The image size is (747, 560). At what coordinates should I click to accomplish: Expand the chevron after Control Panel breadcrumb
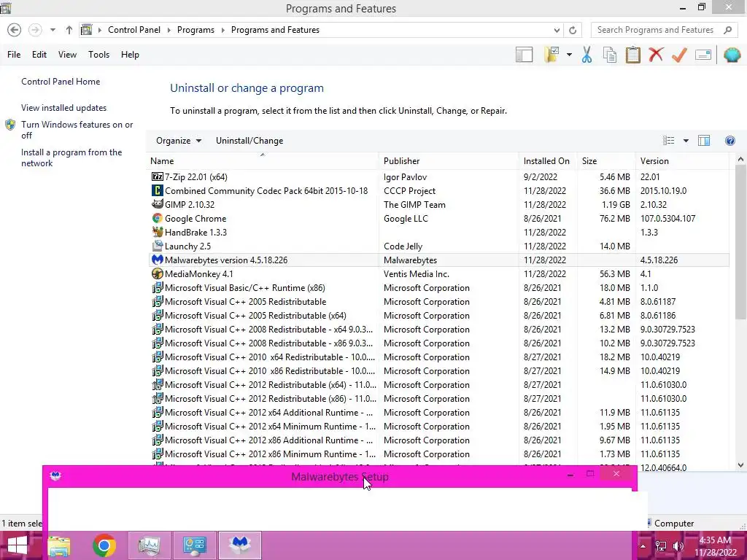click(x=169, y=30)
